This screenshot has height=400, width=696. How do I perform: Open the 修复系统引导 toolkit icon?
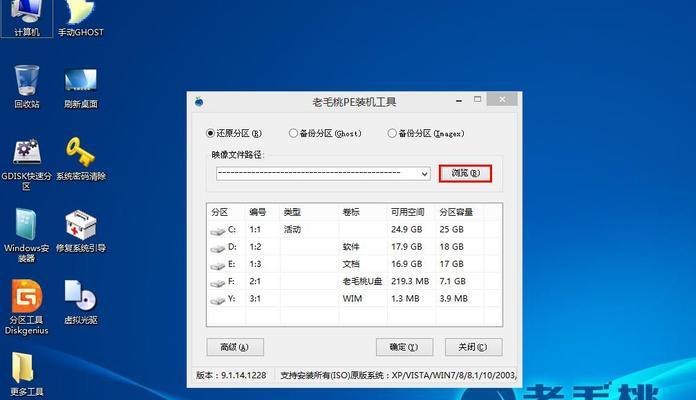click(x=81, y=231)
